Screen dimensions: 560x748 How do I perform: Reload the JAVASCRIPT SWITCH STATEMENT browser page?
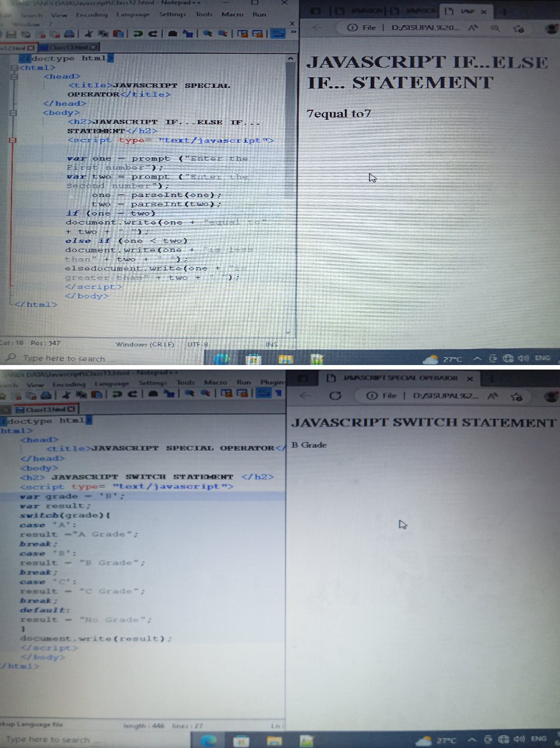point(335,396)
